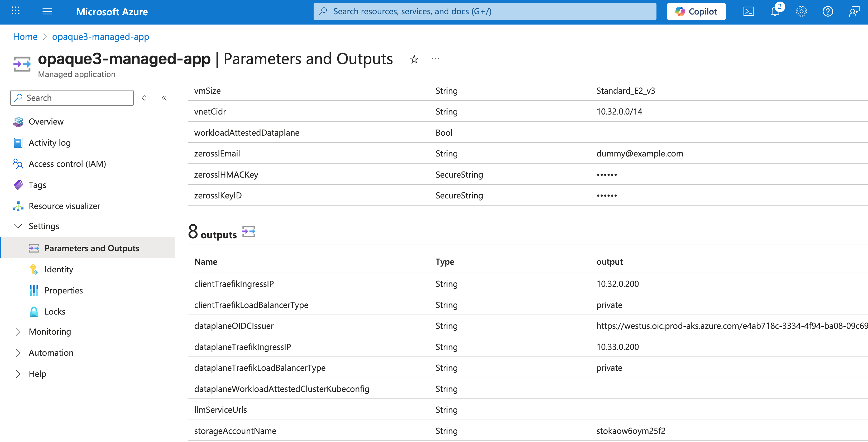Expand the Help section
868x442 pixels.
(x=18, y=374)
